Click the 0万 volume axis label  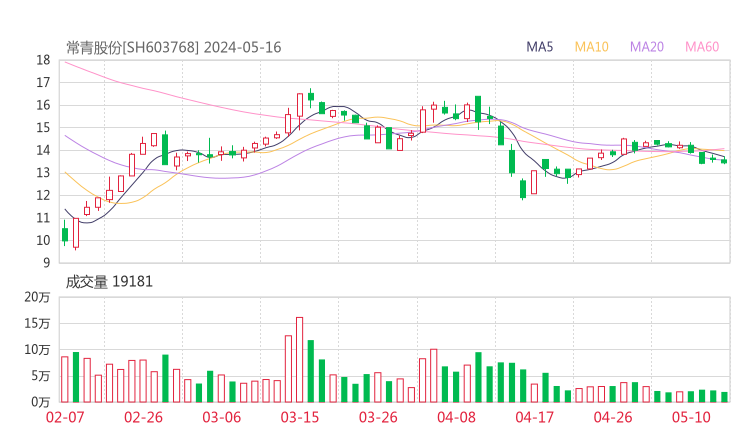click(x=41, y=402)
